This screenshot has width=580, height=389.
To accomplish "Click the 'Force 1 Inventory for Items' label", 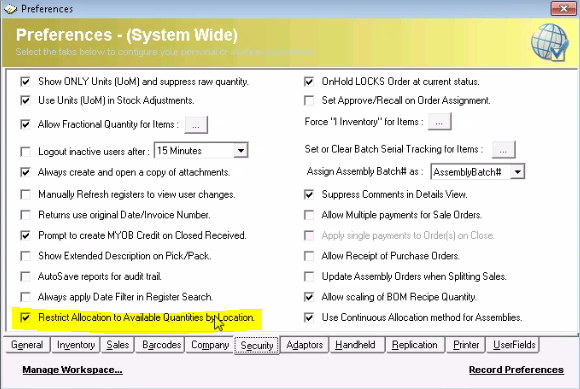I will (364, 122).
